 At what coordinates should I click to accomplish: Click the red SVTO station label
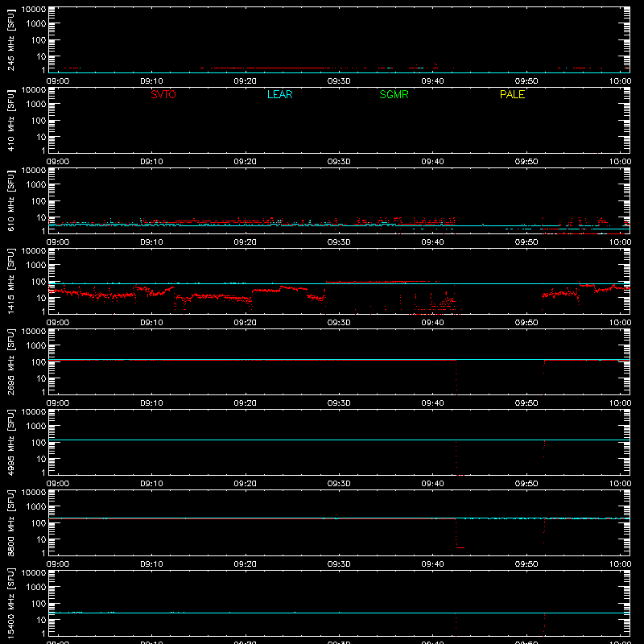pos(163,94)
